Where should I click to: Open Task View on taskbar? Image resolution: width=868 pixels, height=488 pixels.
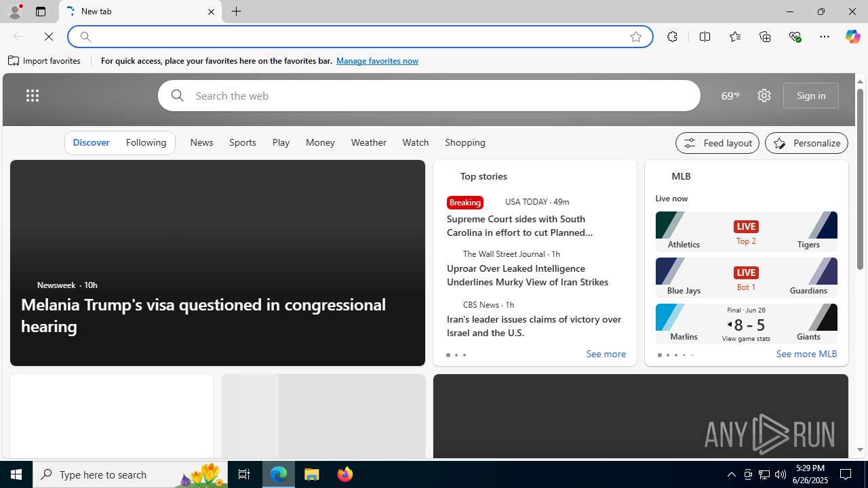pos(244,474)
